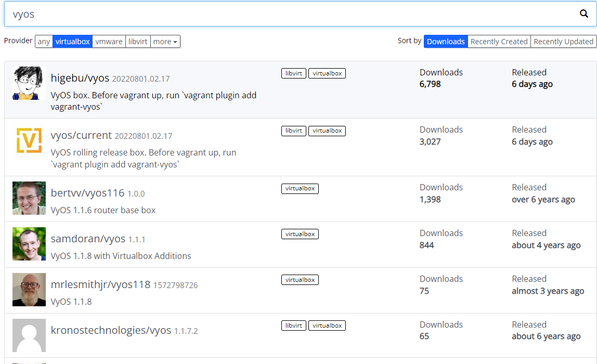The width and height of the screenshot is (597, 364).
Task: Click the Provider label
Action: click(18, 41)
